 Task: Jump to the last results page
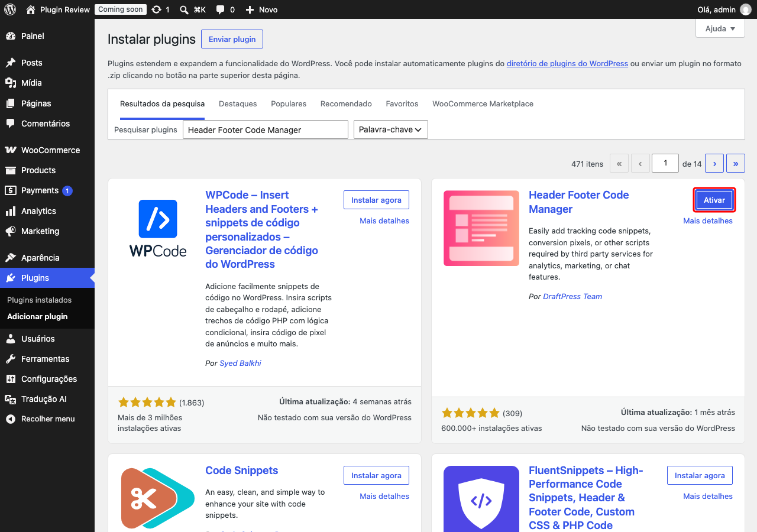tap(736, 163)
